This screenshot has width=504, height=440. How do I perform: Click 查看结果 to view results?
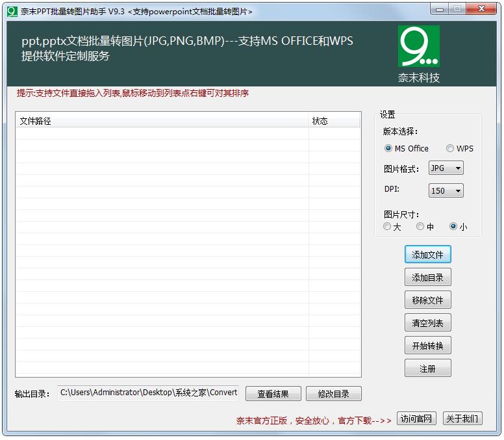coord(273,394)
